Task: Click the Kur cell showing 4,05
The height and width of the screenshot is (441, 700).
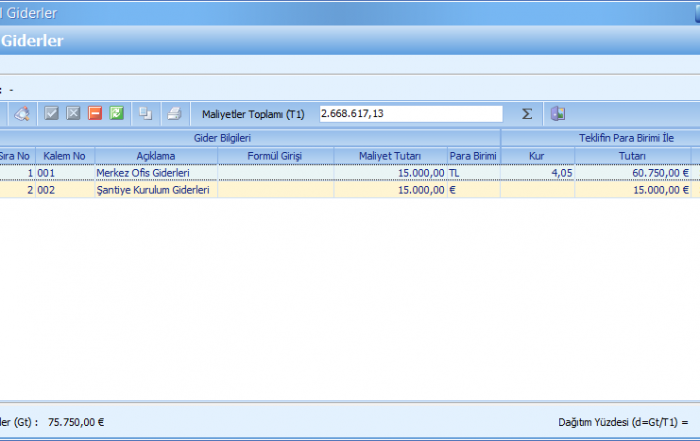Action: coord(537,173)
